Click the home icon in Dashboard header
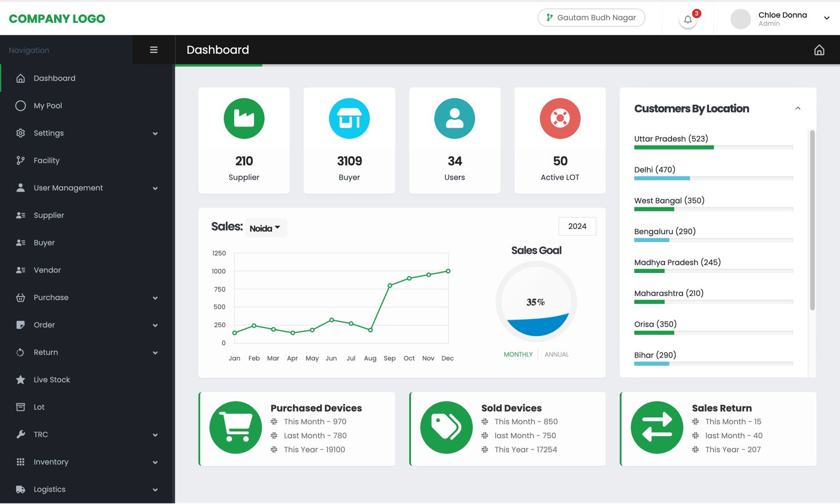Screen dimensions: 840x504 tap(819, 50)
